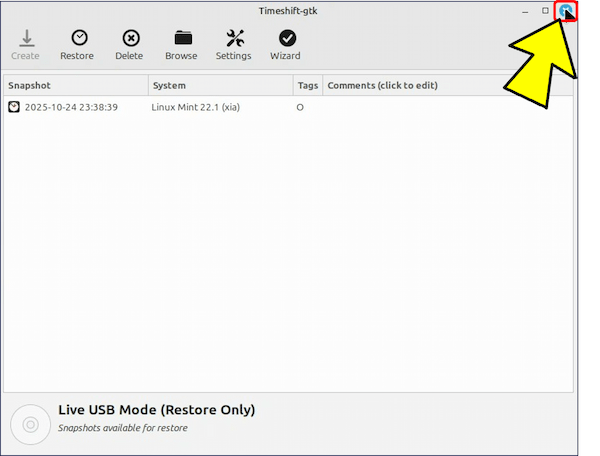Open Browse folder icon for snapshot files
This screenshot has width=600, height=456.
tap(181, 39)
